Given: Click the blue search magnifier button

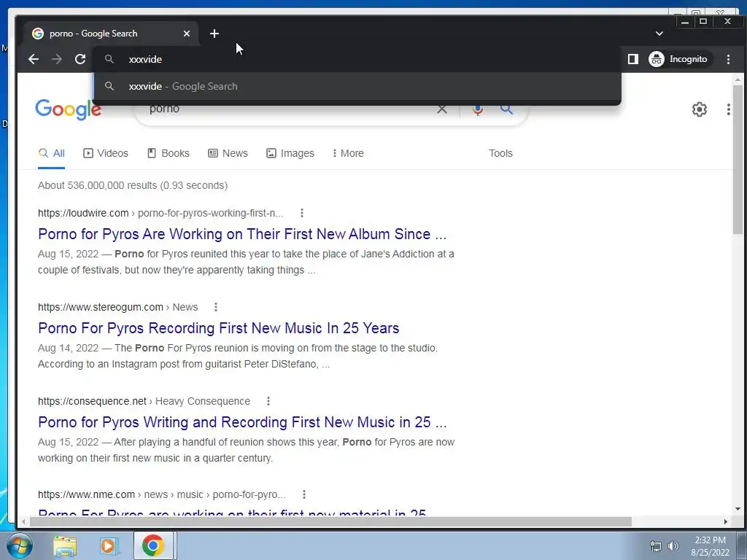Looking at the screenshot, I should click(x=506, y=109).
